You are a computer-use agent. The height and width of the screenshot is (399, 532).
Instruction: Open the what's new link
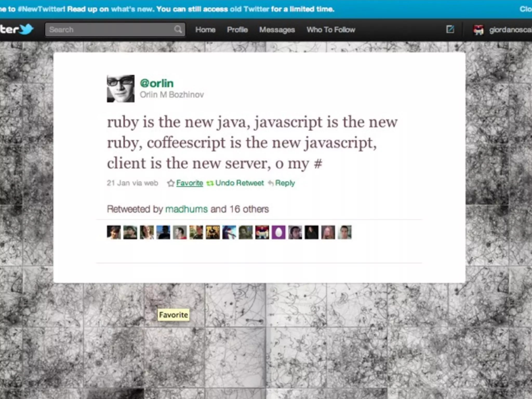[x=131, y=9]
